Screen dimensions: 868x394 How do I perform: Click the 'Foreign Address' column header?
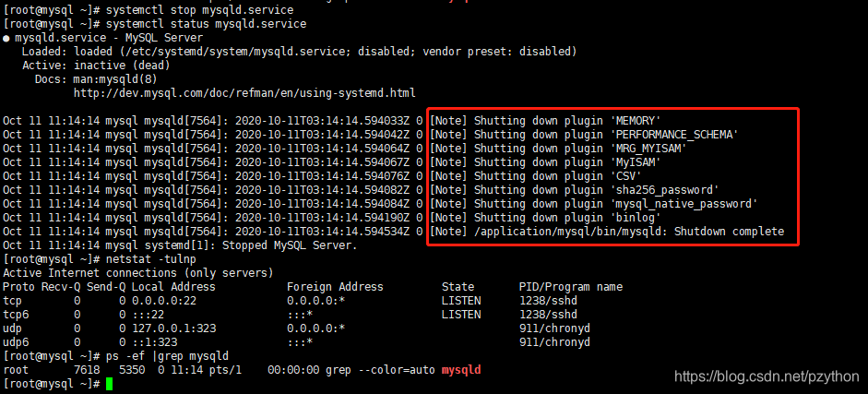click(x=335, y=287)
